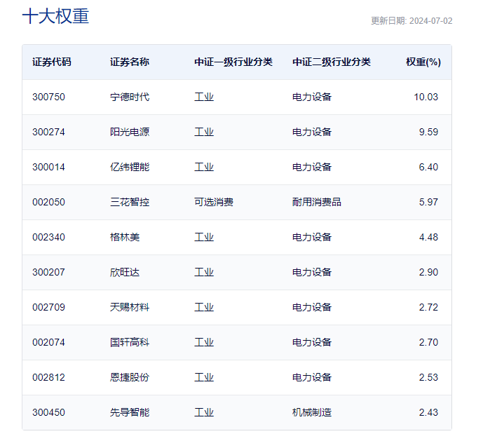490x448 pixels.
Task: Click weight value 5.97
Action: 428,202
